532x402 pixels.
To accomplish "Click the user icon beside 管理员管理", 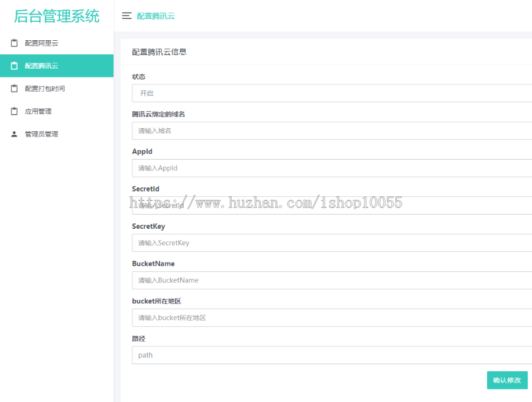I will pyautogui.click(x=14, y=134).
